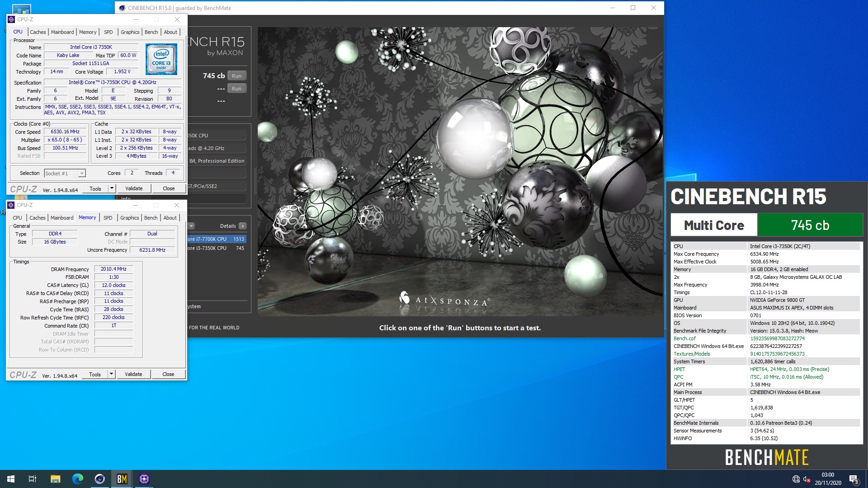Click the BENCHMATE logo at panel bottom
The height and width of the screenshot is (488, 868).
coord(767,457)
